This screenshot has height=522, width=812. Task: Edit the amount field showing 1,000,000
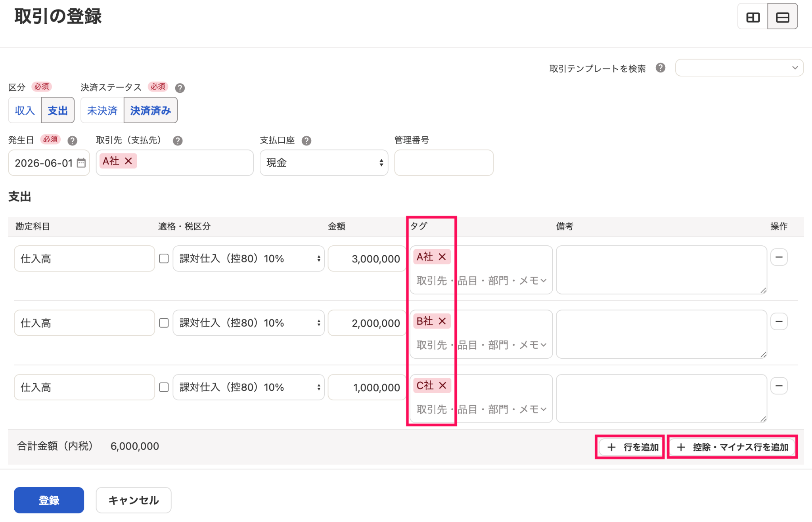(367, 387)
